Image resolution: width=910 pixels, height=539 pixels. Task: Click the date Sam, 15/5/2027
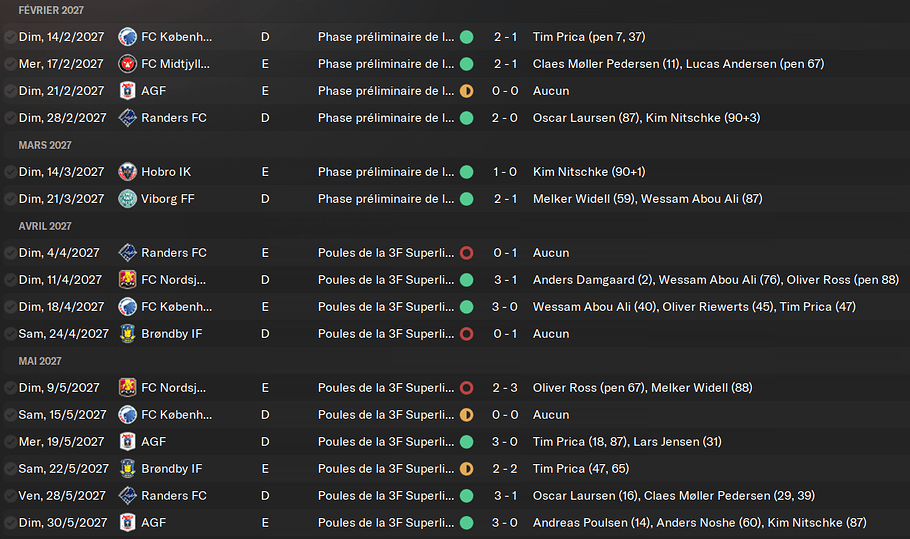pyautogui.click(x=60, y=415)
